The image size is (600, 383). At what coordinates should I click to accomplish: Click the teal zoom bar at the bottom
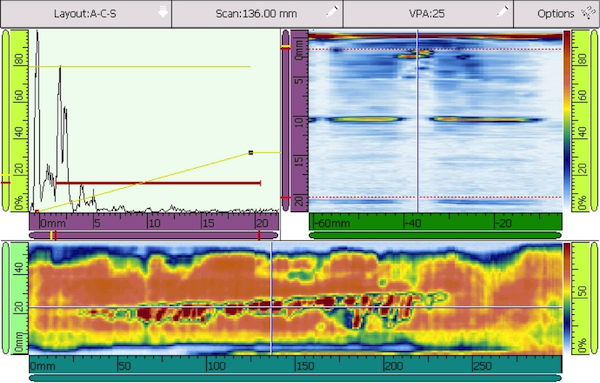[295, 378]
